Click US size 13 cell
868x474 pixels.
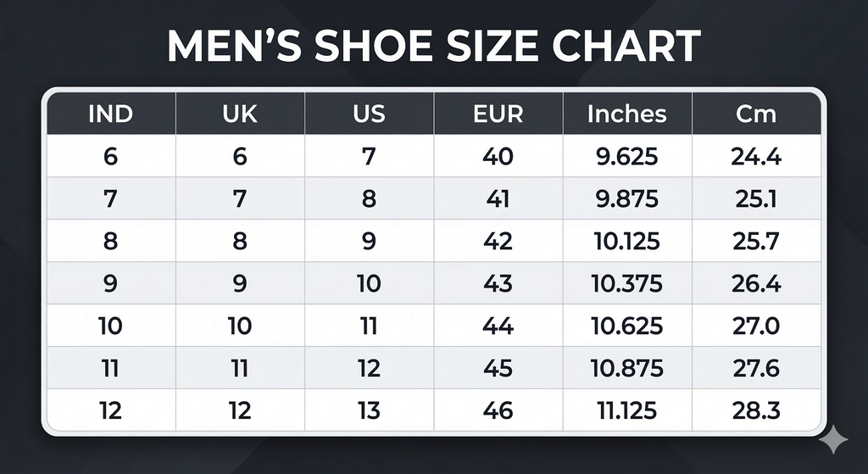[x=369, y=411]
